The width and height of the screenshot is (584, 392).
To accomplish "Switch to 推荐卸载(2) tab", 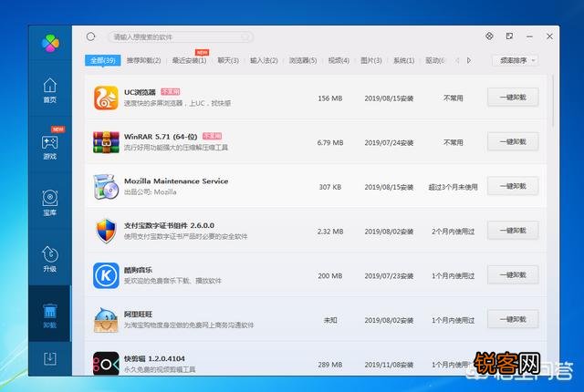I will [144, 60].
